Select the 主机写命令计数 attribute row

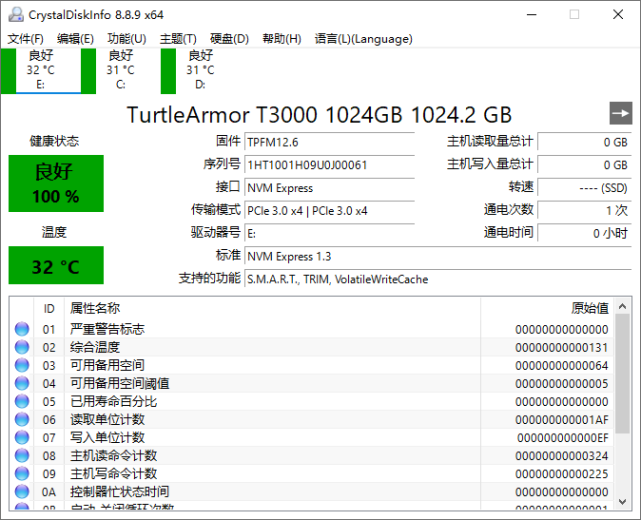[x=311, y=473]
